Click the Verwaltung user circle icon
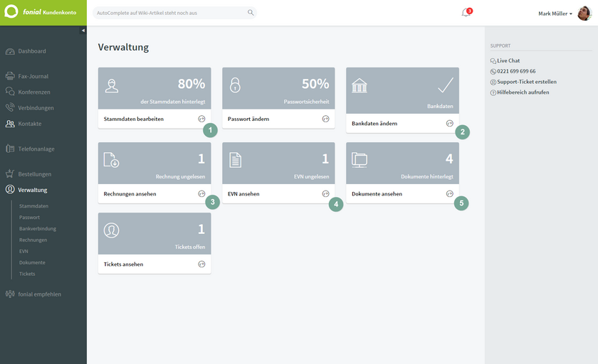Screen dimensions: 598x364 10,189
